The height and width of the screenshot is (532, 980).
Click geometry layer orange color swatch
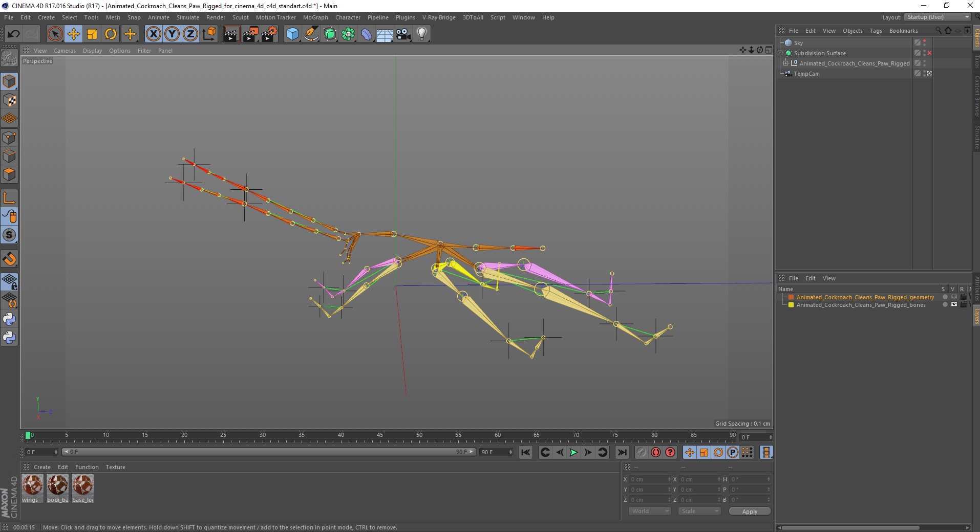pyautogui.click(x=791, y=297)
